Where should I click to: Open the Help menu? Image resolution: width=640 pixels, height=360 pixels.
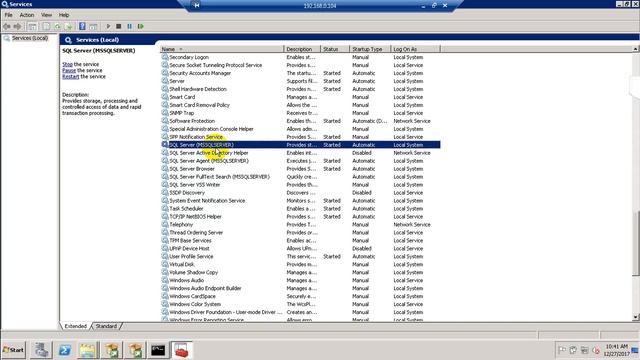[64, 15]
